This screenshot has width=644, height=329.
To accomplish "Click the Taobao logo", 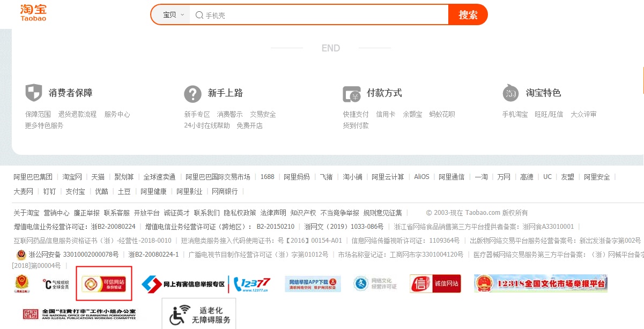I will [33, 13].
